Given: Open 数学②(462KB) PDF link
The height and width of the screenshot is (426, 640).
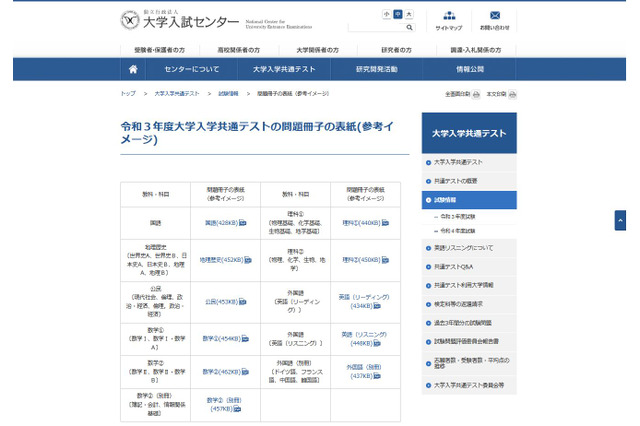Looking at the screenshot, I should tap(226, 372).
